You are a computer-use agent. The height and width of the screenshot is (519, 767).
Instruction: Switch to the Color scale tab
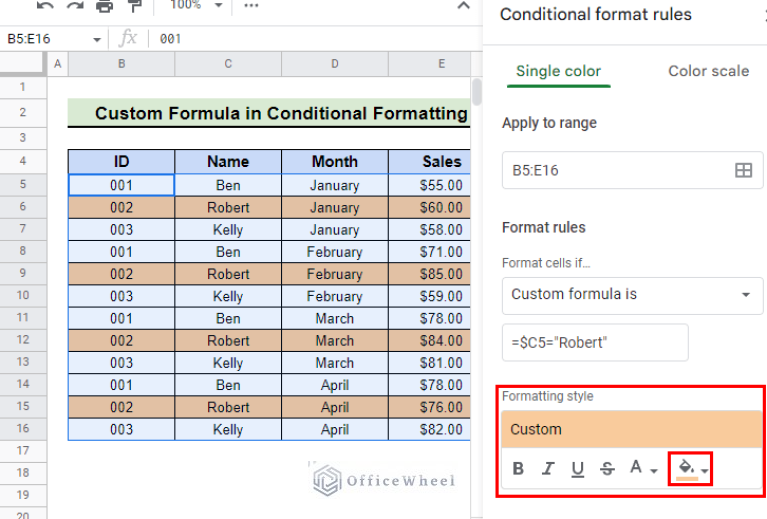pos(708,71)
